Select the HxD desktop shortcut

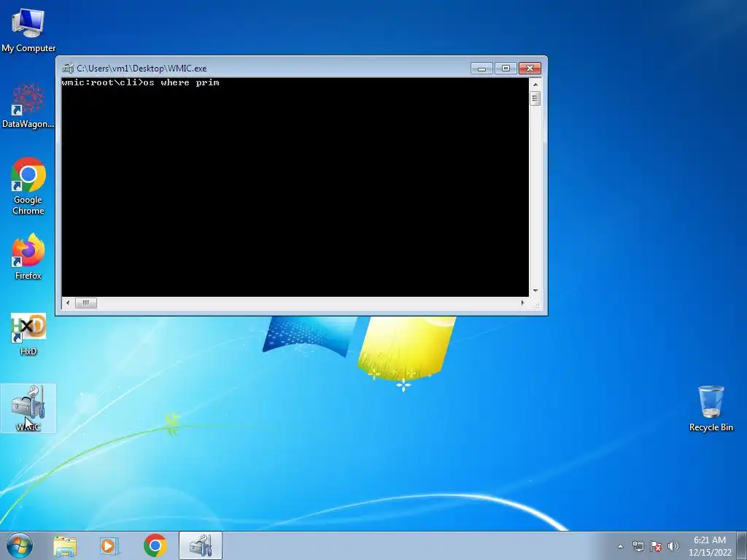tap(28, 334)
